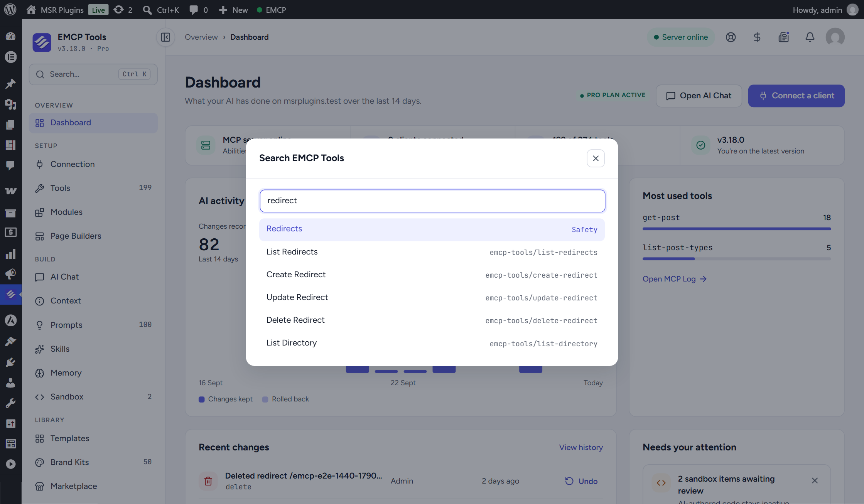Choose Create Redirect search result
The height and width of the screenshot is (504, 864).
432,275
